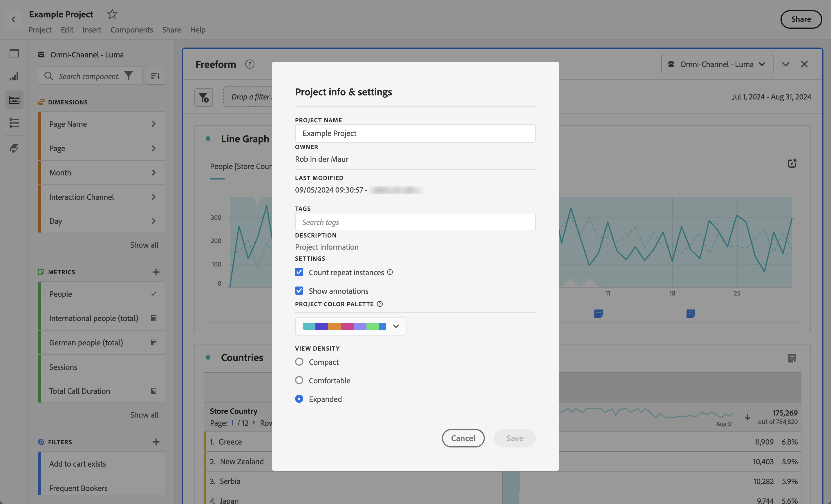Choose the Comfortable view density radio
The image size is (831, 504).
[299, 380]
